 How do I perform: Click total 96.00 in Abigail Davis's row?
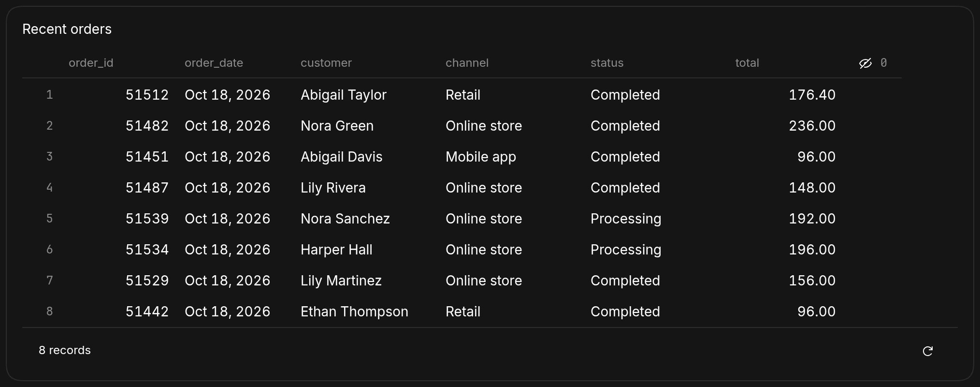point(816,157)
